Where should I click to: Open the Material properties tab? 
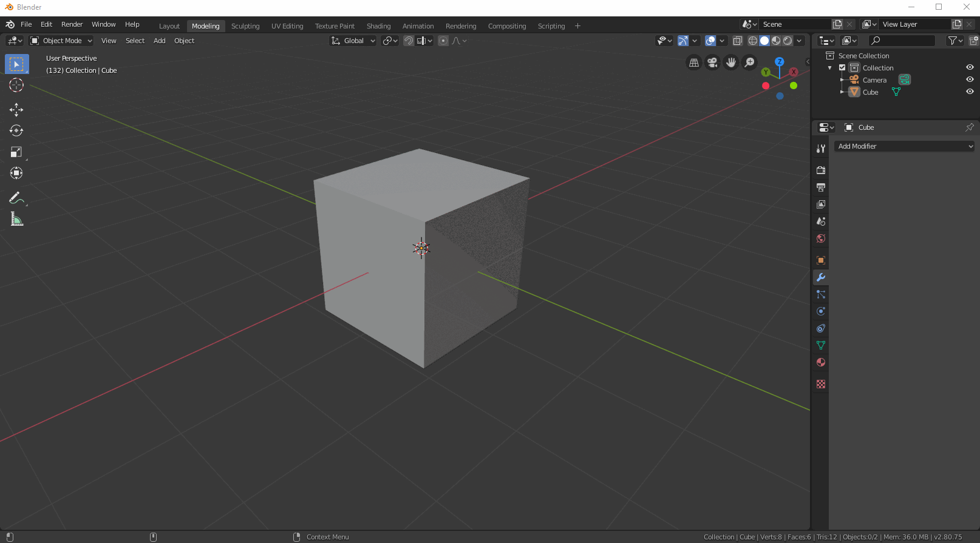(821, 362)
